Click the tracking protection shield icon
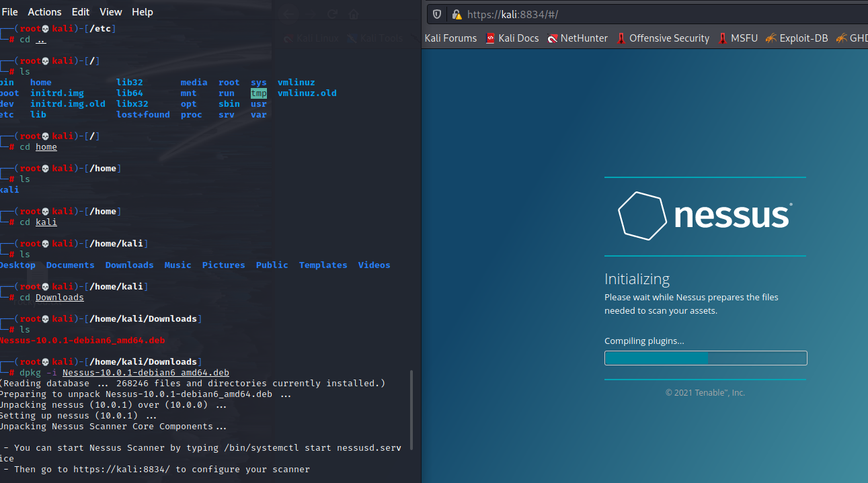868x483 pixels. pos(437,14)
